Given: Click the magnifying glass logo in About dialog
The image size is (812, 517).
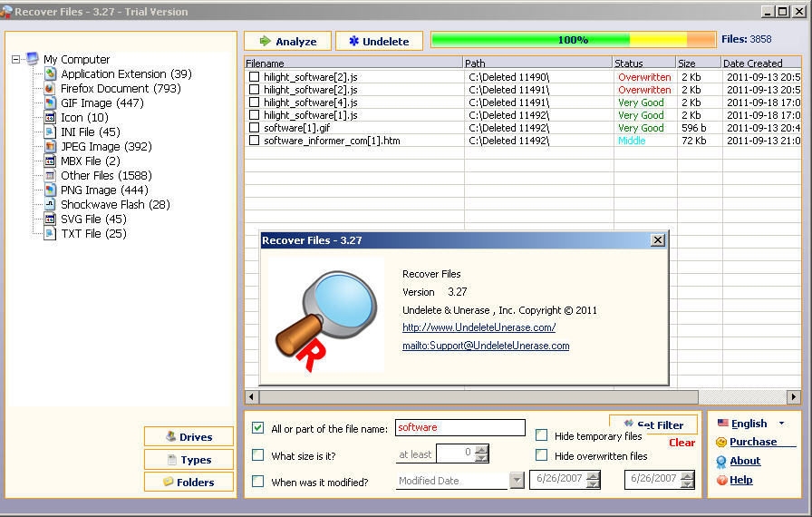Looking at the screenshot, I should click(326, 319).
